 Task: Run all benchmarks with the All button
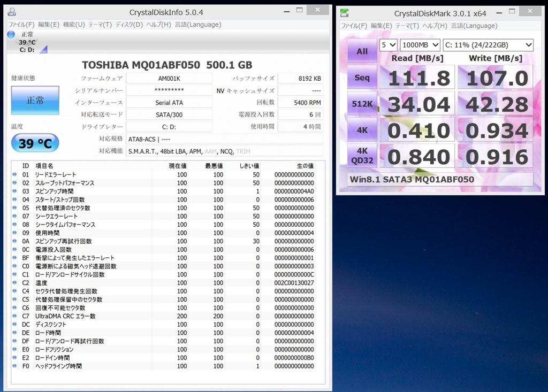tap(362, 51)
